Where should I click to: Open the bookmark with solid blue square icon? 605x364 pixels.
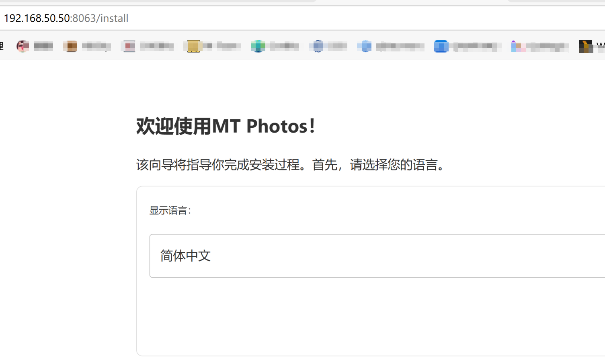coord(441,46)
